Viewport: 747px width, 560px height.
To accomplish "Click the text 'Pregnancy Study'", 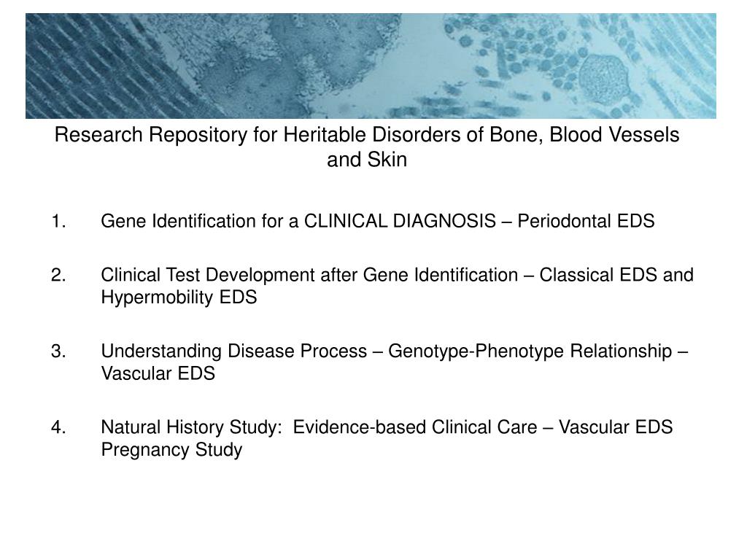I will tap(172, 449).
